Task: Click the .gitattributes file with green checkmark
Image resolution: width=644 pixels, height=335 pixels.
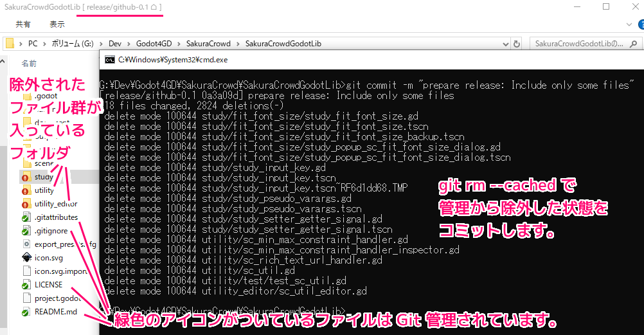Action: tap(55, 217)
